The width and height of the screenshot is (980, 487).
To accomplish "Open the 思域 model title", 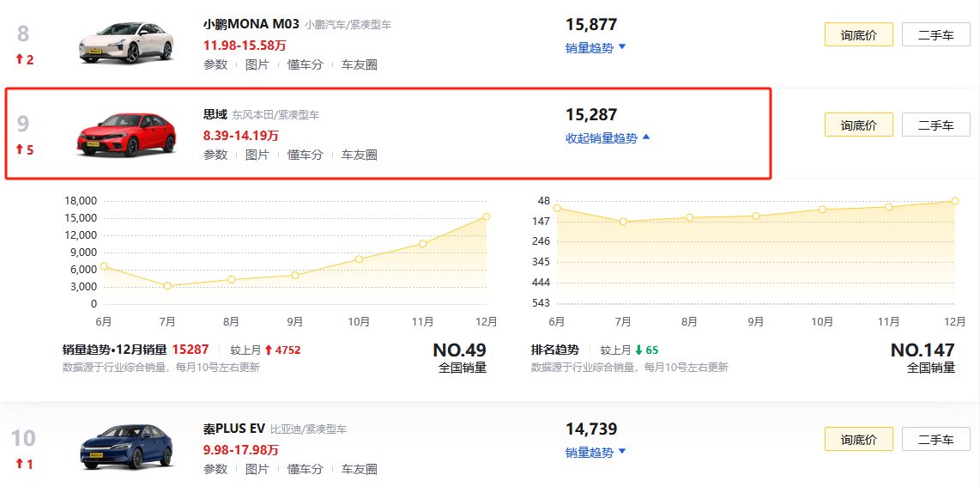I will 215,115.
